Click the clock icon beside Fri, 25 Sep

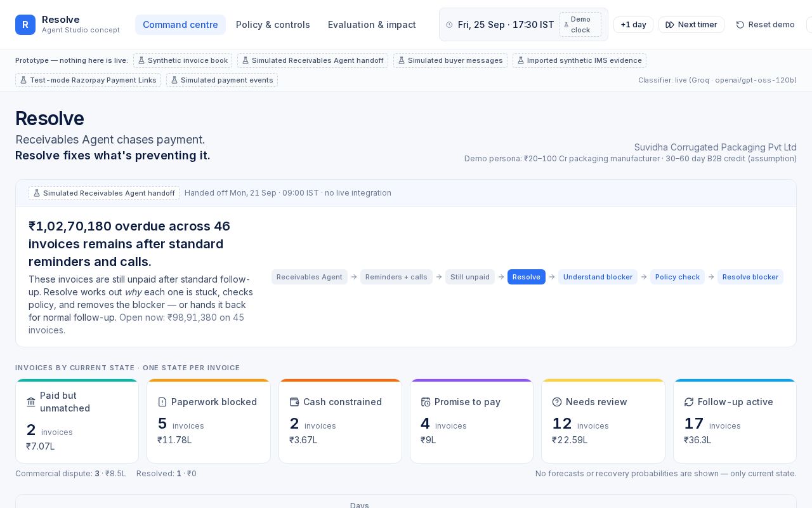(449, 25)
